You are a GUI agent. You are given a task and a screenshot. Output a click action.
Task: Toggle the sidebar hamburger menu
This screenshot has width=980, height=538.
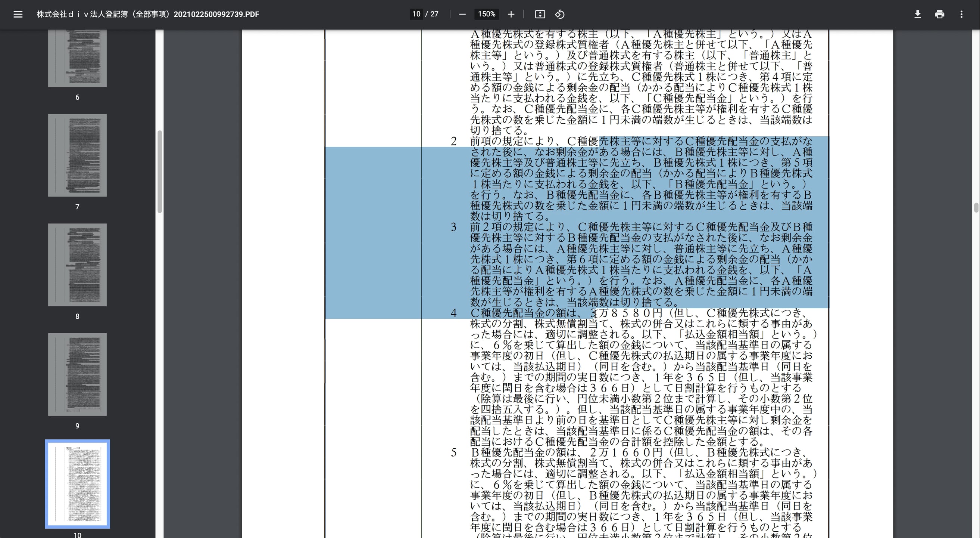coord(18,15)
